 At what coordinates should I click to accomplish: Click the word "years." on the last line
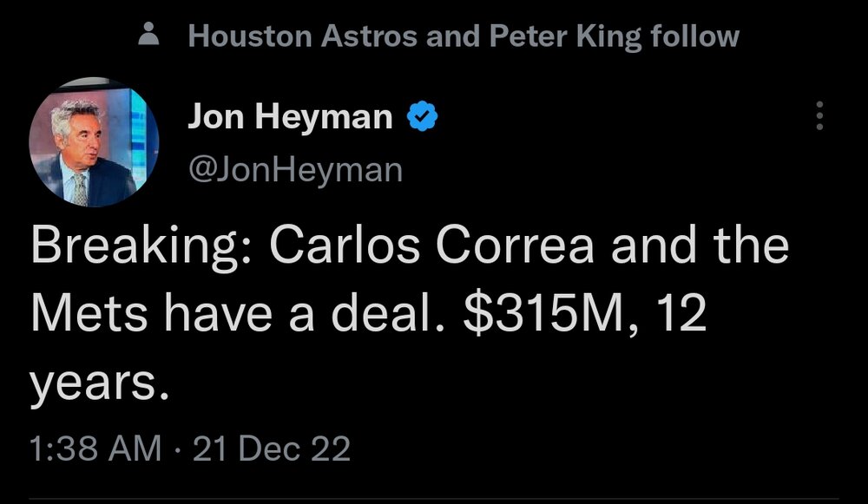coord(98,382)
